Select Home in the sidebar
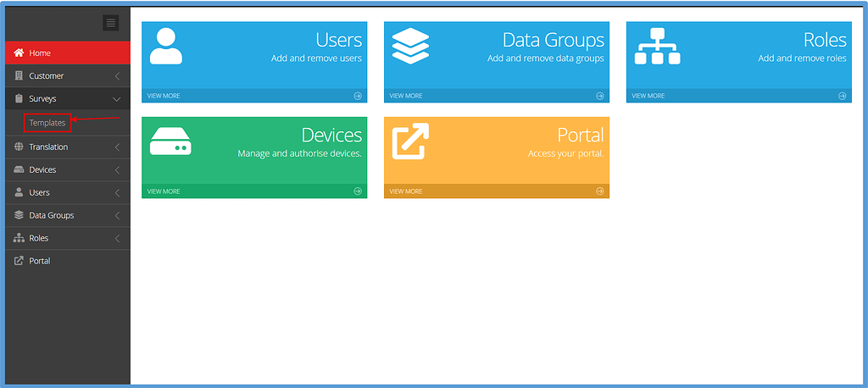Image resolution: width=868 pixels, height=388 pixels. pos(40,53)
